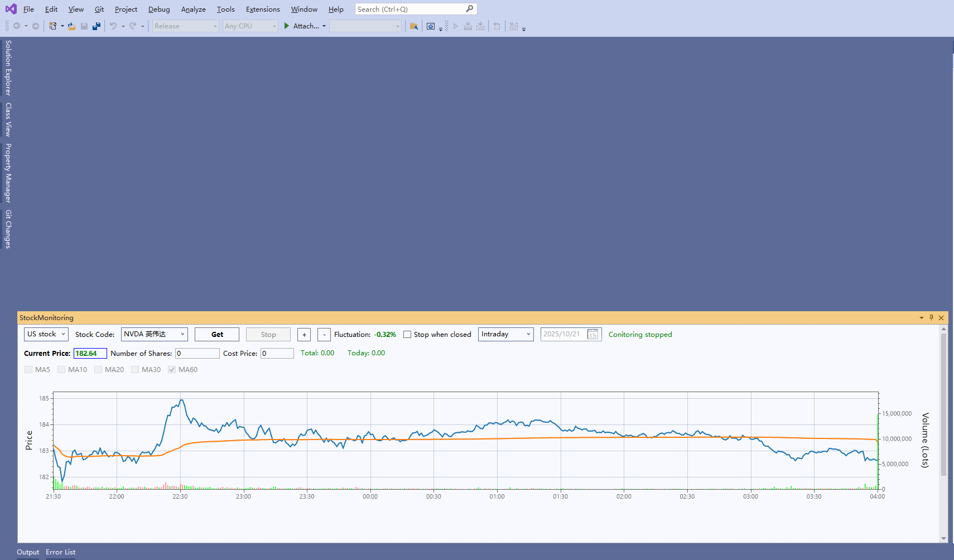
Task: Open the US stock market dropdown
Action: [46, 334]
